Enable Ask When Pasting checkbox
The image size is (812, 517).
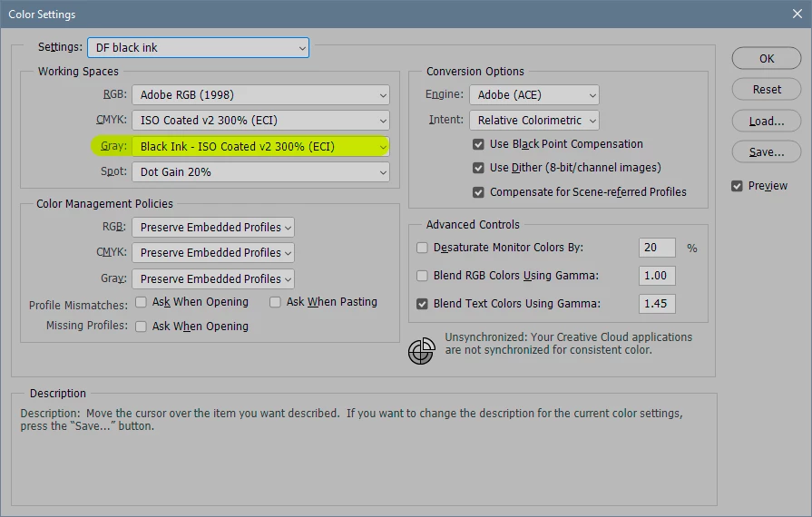pos(275,302)
